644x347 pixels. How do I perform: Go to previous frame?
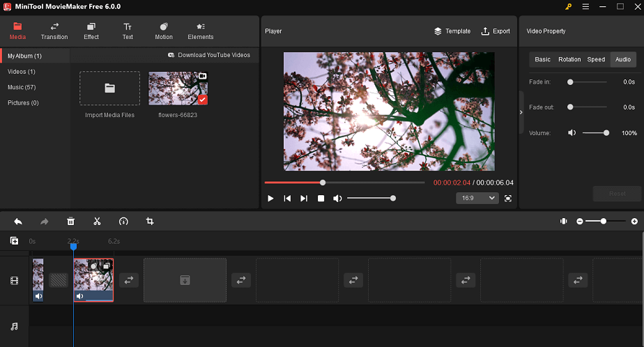tap(287, 199)
